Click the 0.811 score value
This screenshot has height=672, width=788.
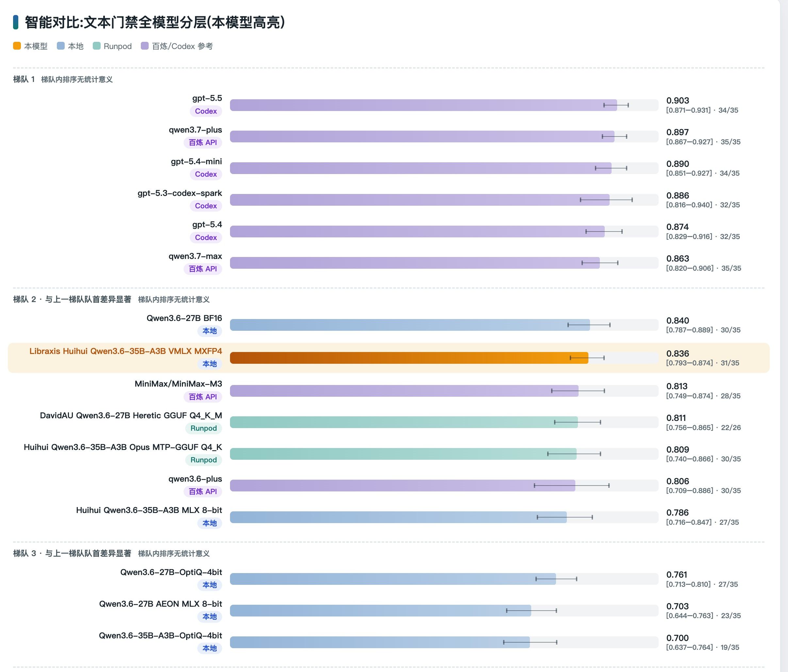point(677,418)
